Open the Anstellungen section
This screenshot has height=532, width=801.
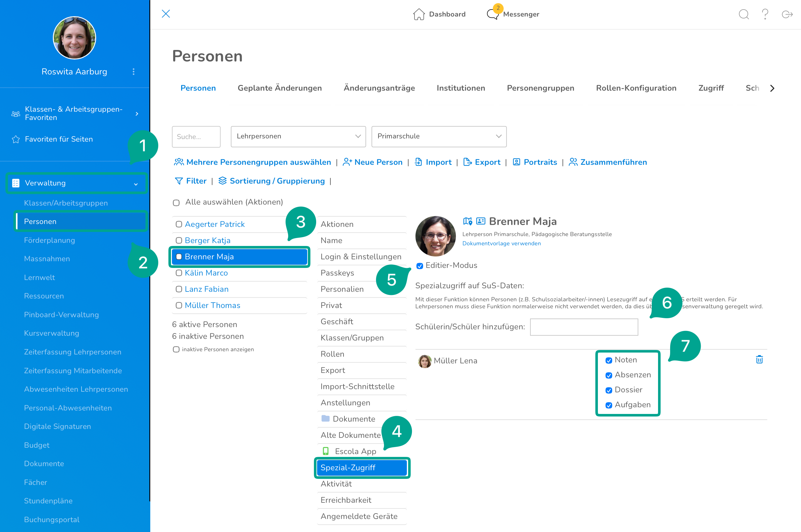point(361,403)
